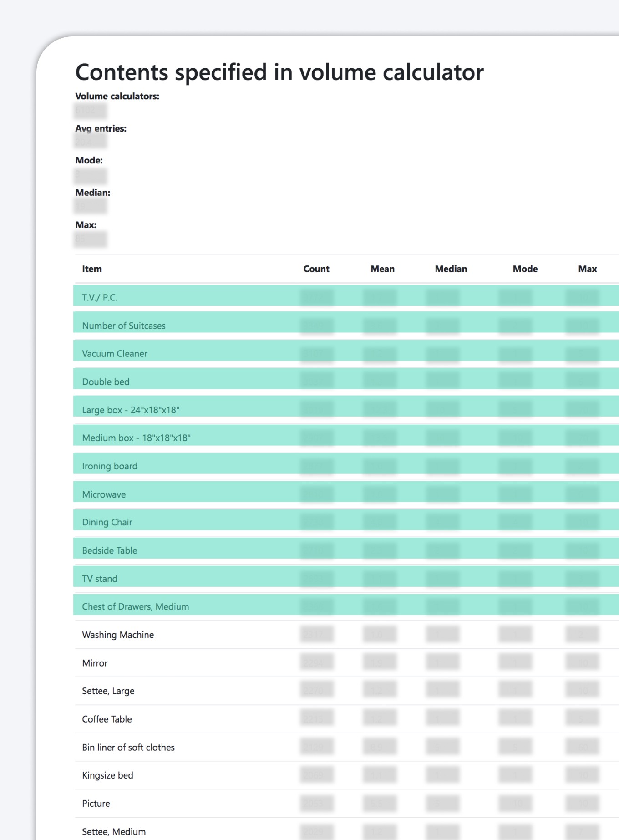The height and width of the screenshot is (840, 619).
Task: Select the 'Picture' row
Action: (346, 804)
